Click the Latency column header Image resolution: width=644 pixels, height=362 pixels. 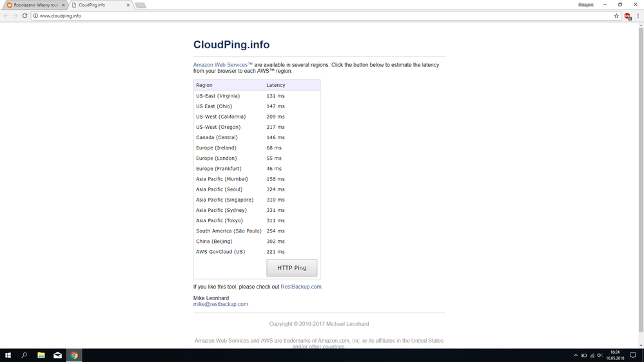point(276,85)
